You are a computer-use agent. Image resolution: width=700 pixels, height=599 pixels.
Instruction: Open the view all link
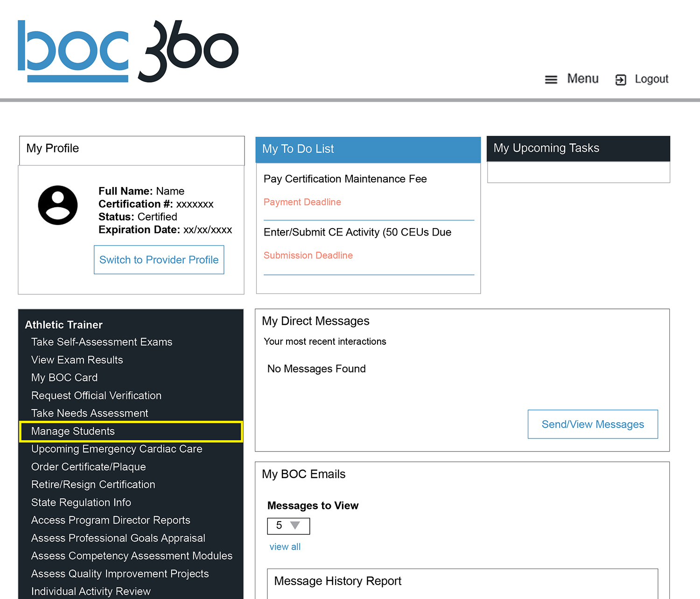point(285,546)
